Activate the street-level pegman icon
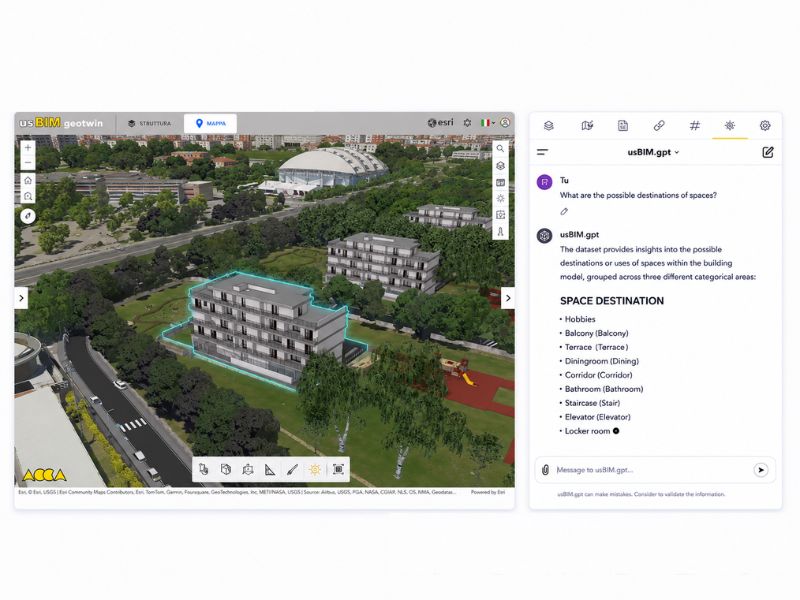 (501, 232)
